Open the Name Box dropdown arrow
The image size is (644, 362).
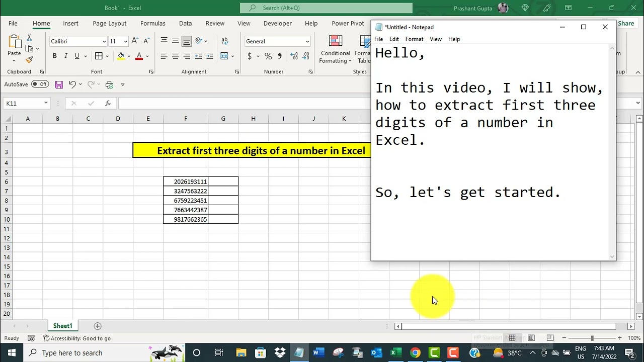[46, 103]
